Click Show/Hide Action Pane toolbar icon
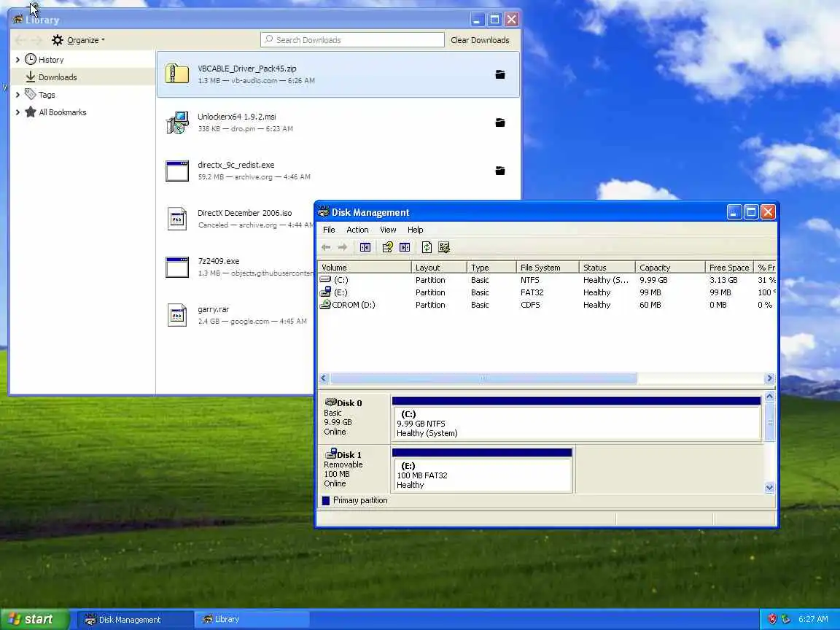840x630 pixels. [x=405, y=247]
